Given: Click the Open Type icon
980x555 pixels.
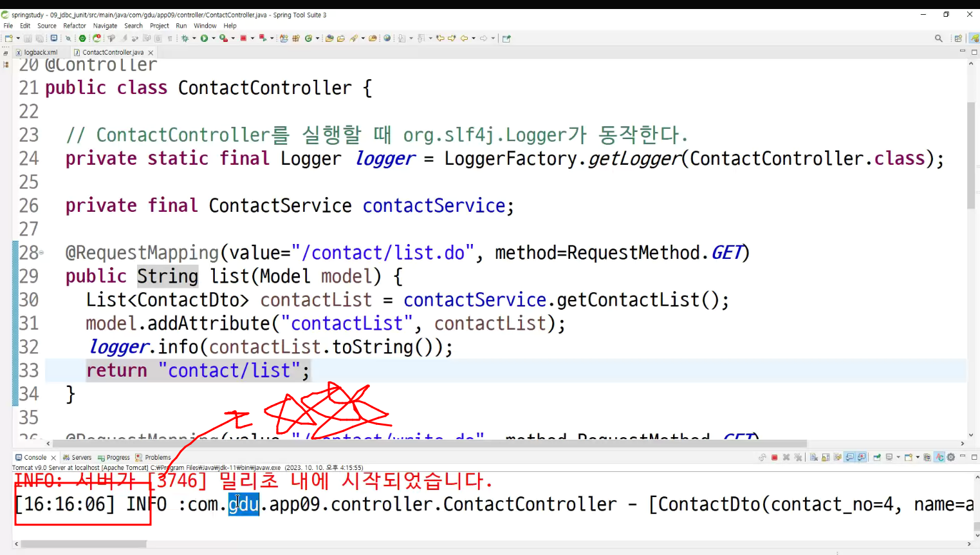Looking at the screenshot, I should (329, 38).
